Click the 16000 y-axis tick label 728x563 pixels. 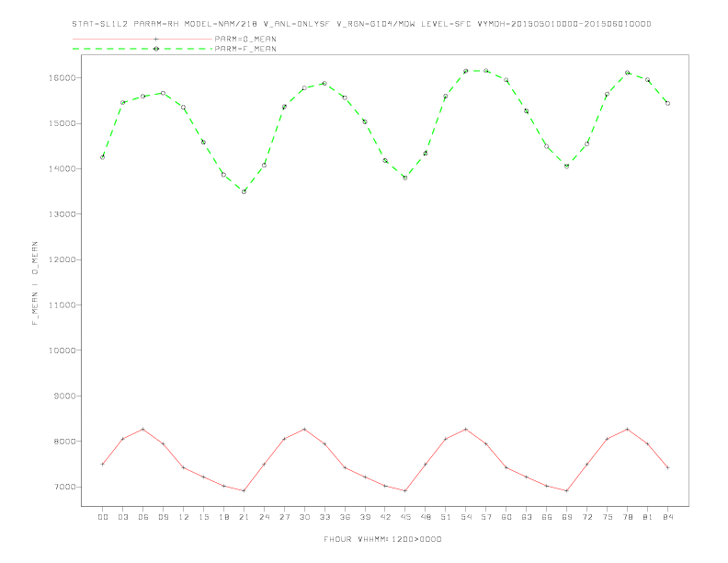63,78
